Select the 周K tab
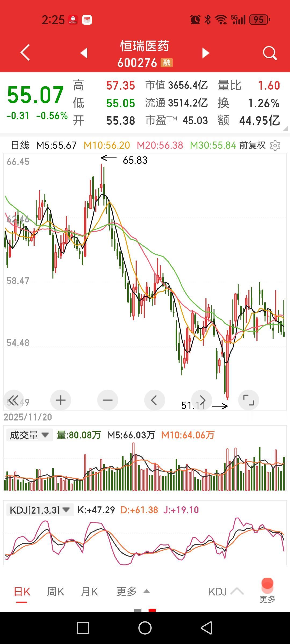Viewport: 290px width, 644px height. pos(56,592)
